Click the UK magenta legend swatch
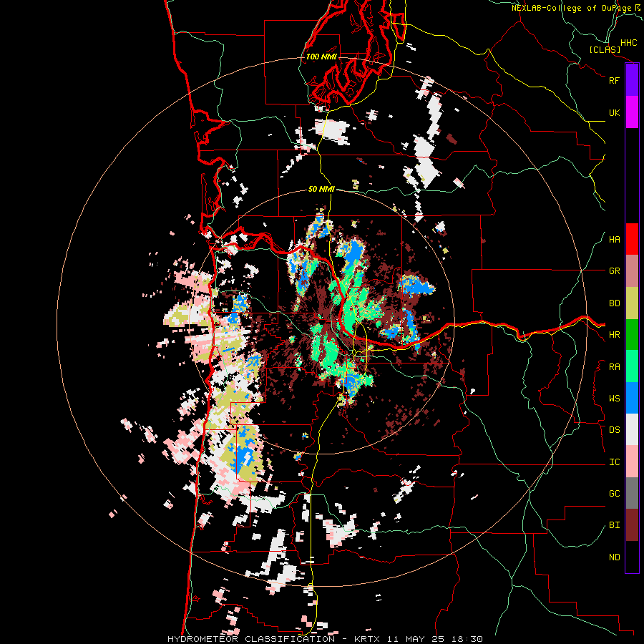 coord(632,112)
